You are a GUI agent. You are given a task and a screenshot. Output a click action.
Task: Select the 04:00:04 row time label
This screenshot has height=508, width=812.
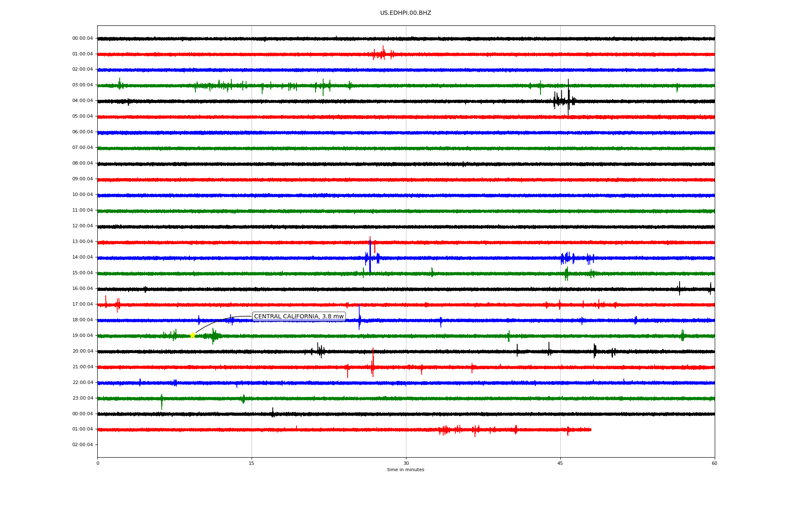82,101
